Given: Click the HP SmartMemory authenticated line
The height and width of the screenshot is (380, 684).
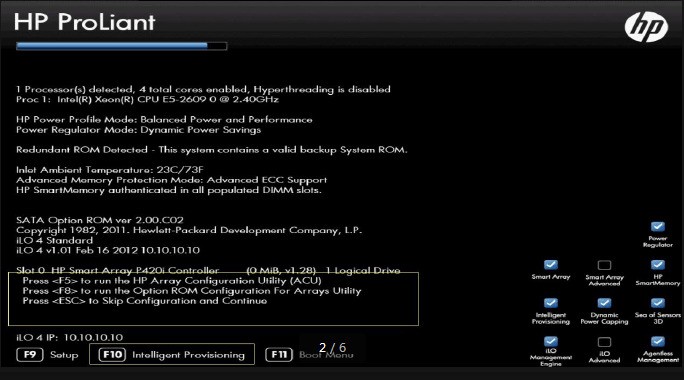Looking at the screenshot, I should pyautogui.click(x=169, y=190).
